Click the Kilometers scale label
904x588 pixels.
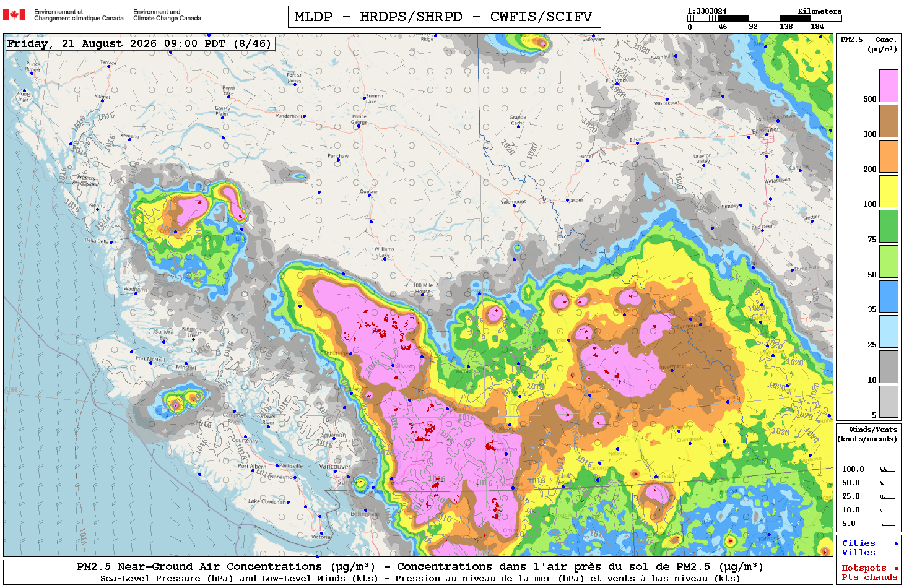pyautogui.click(x=820, y=11)
